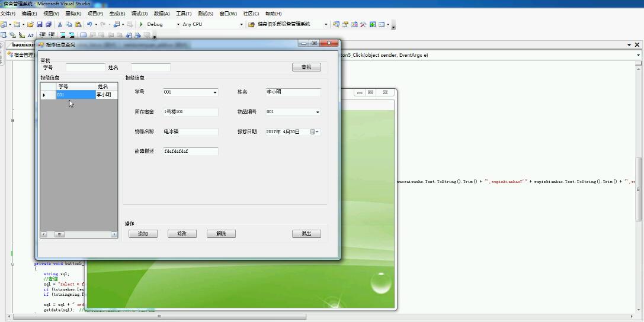Click the Add New Item toolbar icon
This screenshot has height=322, width=644.
[17, 24]
